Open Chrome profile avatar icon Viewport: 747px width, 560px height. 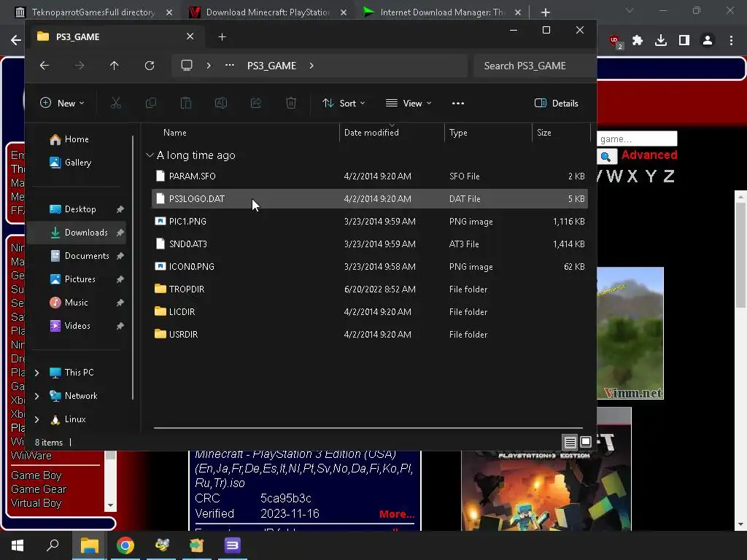click(708, 41)
